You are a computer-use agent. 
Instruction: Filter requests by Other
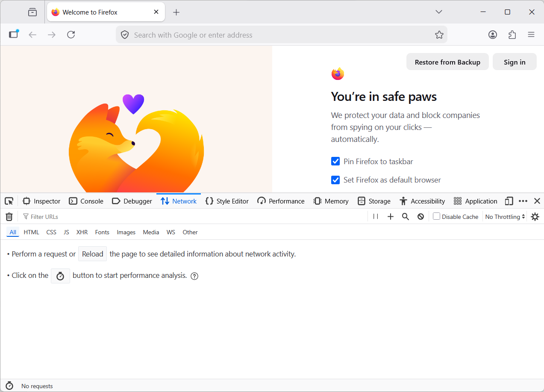tap(190, 232)
